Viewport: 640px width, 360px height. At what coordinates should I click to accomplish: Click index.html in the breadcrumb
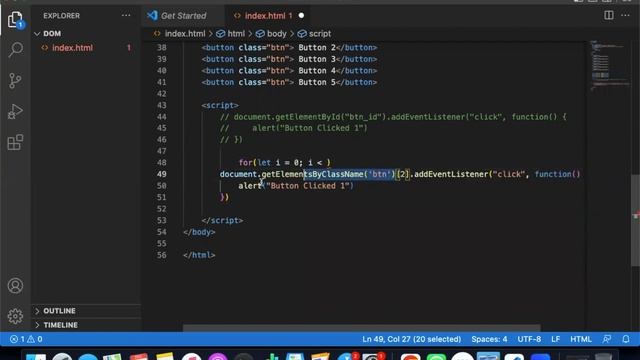click(x=184, y=34)
